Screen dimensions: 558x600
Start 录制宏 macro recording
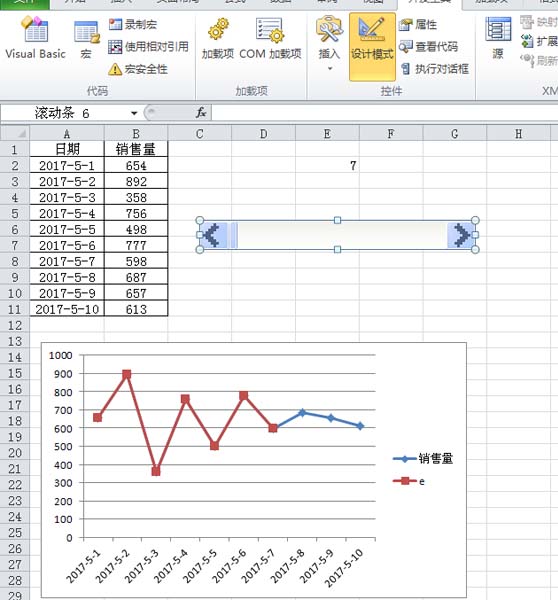coord(133,25)
